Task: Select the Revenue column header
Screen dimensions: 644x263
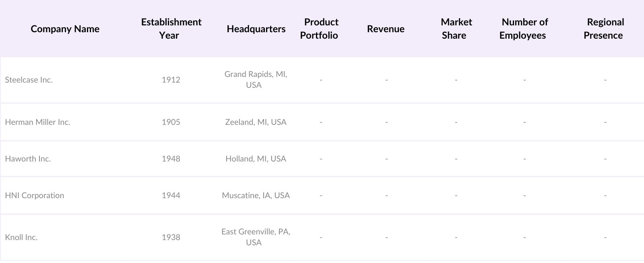Action: (x=386, y=29)
